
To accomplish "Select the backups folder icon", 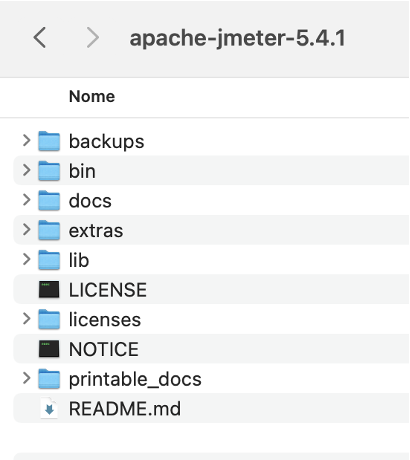I will point(49,141).
